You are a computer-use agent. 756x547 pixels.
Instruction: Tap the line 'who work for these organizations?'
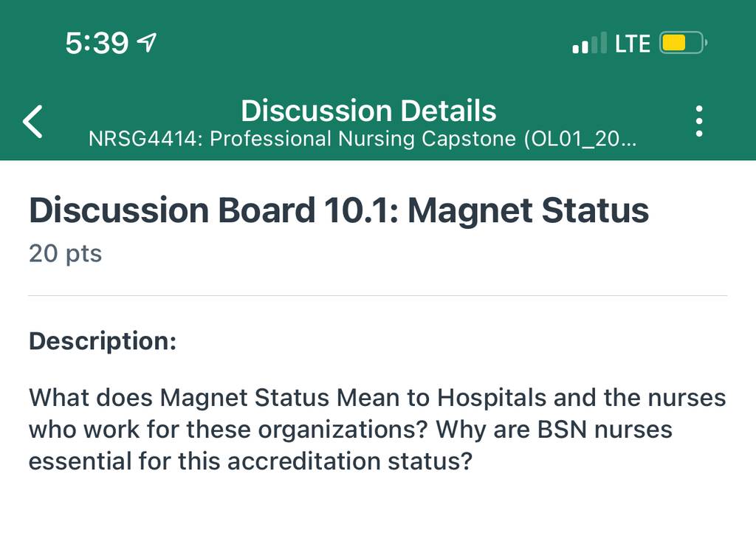click(x=351, y=430)
